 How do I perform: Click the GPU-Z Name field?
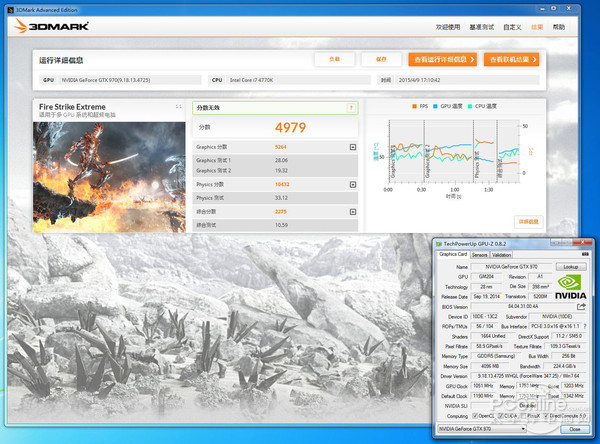tap(511, 267)
